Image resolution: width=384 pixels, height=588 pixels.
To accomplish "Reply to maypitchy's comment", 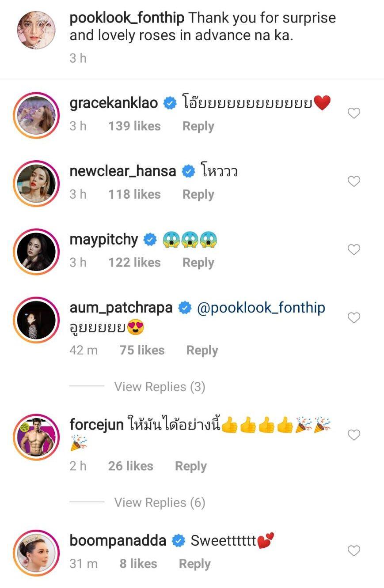I will pyautogui.click(x=198, y=263).
